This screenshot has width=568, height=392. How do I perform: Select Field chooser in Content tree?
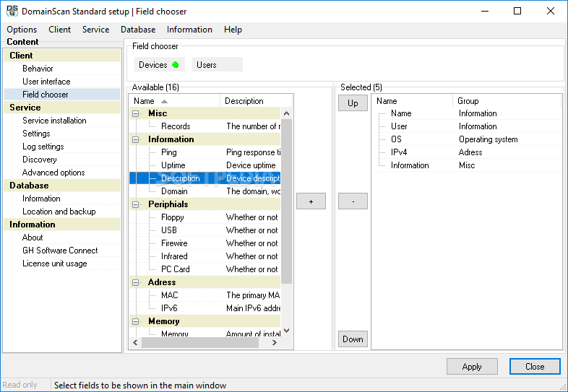click(x=46, y=95)
